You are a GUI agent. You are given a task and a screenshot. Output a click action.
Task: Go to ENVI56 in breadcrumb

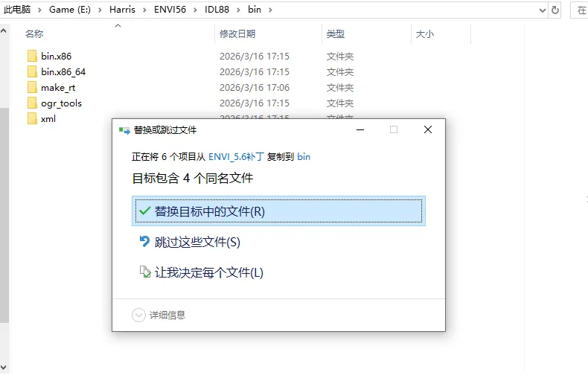click(x=170, y=10)
